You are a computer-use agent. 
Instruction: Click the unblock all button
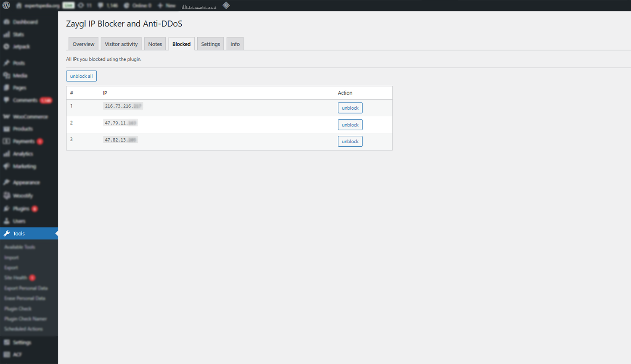(81, 76)
